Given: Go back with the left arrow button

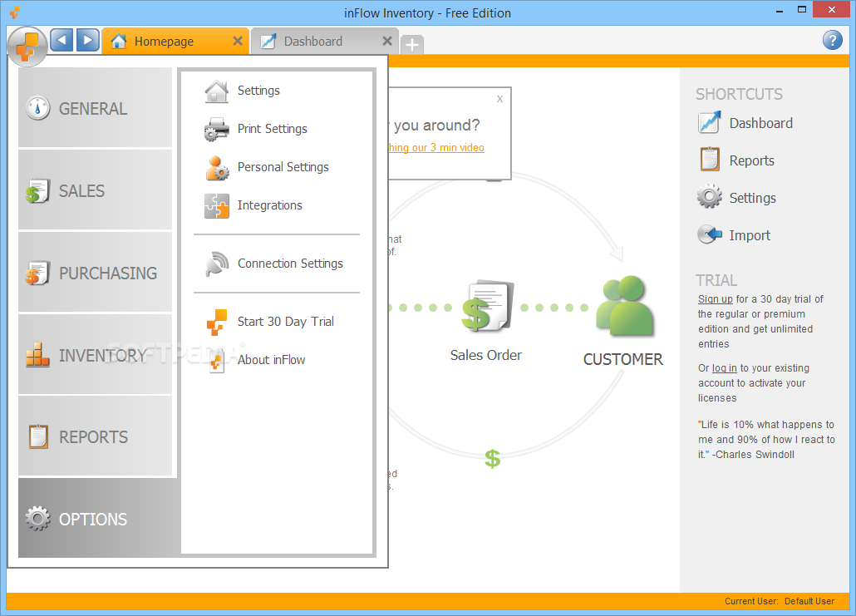Looking at the screenshot, I should [61, 40].
